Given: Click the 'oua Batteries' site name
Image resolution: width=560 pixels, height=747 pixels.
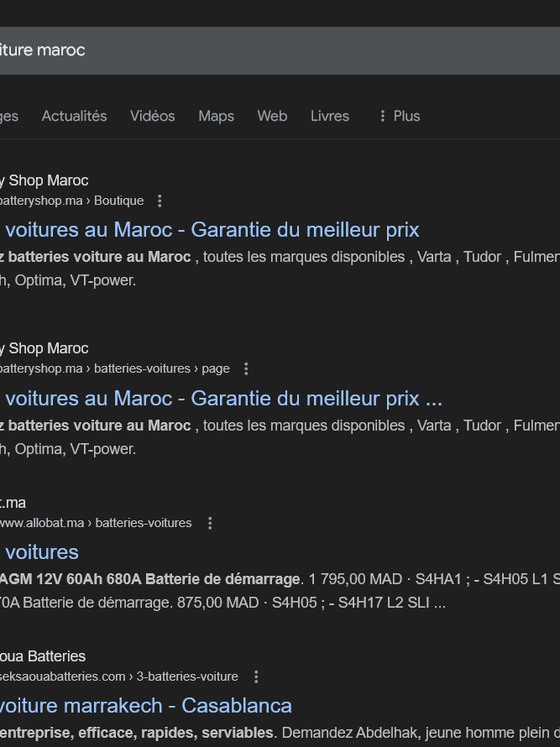Looking at the screenshot, I should (43, 656).
